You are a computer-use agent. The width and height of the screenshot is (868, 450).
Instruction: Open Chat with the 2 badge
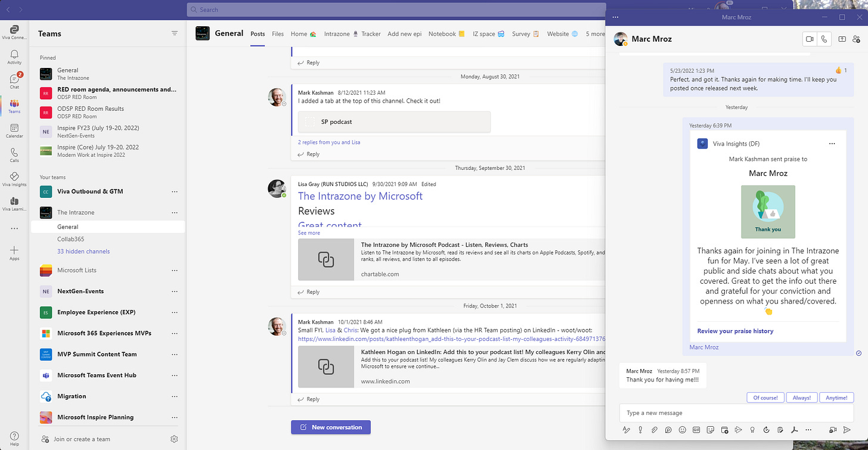pos(14,82)
